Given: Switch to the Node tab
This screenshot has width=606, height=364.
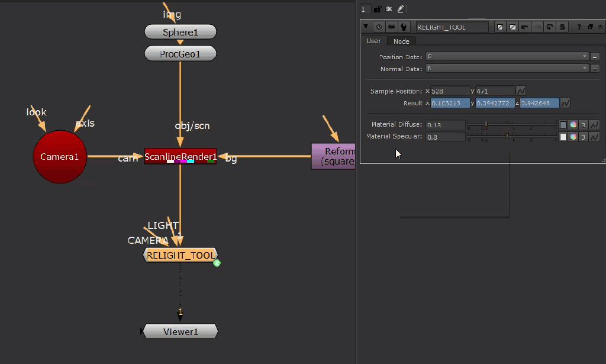Looking at the screenshot, I should 401,41.
